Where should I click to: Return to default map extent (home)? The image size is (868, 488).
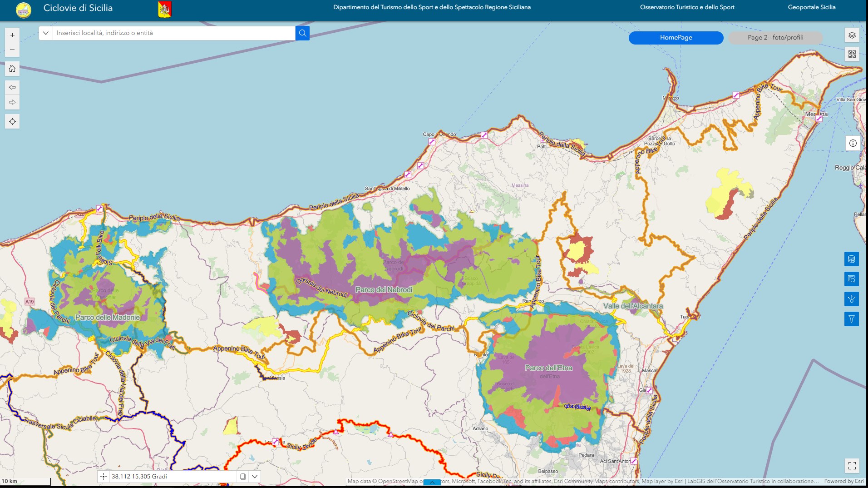coord(12,69)
